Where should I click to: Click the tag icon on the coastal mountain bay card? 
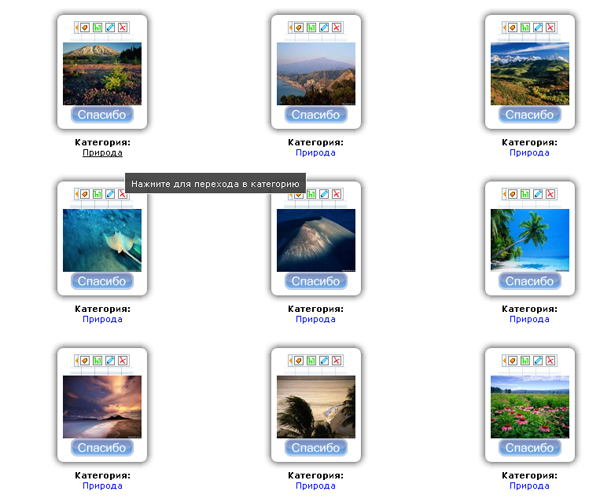[x=299, y=28]
